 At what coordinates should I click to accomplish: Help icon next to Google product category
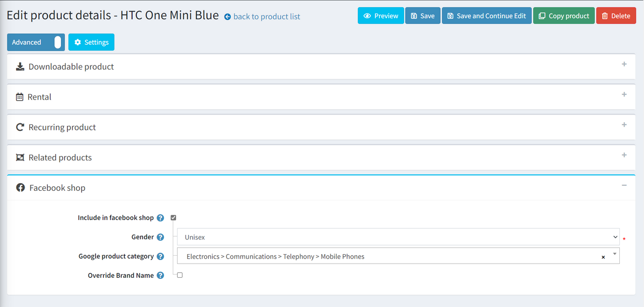160,256
